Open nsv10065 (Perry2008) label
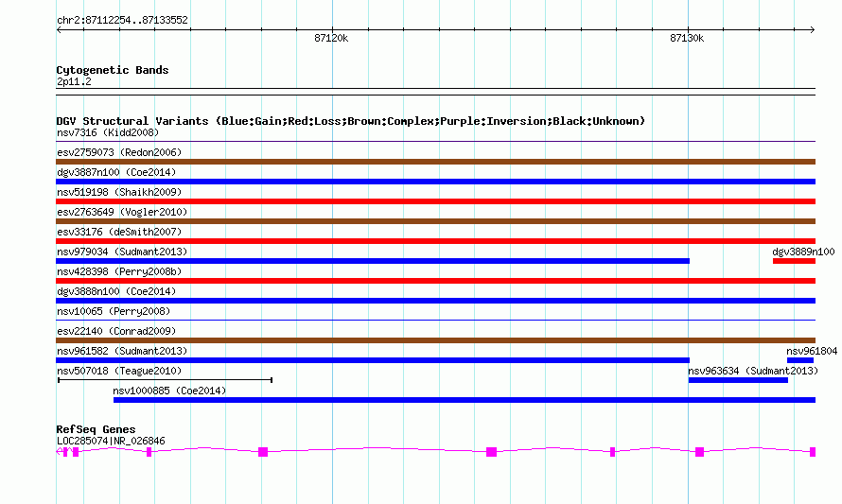842x504 pixels. 114,311
